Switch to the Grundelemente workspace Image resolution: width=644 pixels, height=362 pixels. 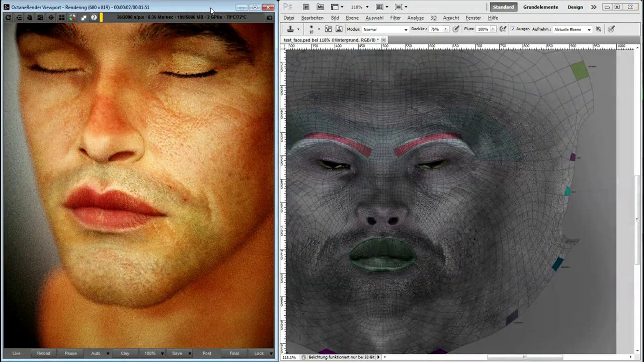(540, 7)
